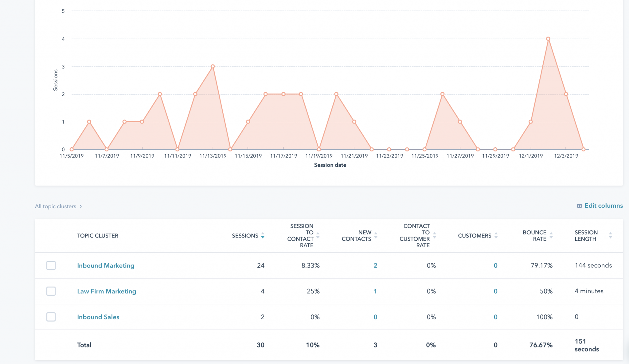Select the Inbound Sales row checkbox
The image size is (629, 364).
51,317
